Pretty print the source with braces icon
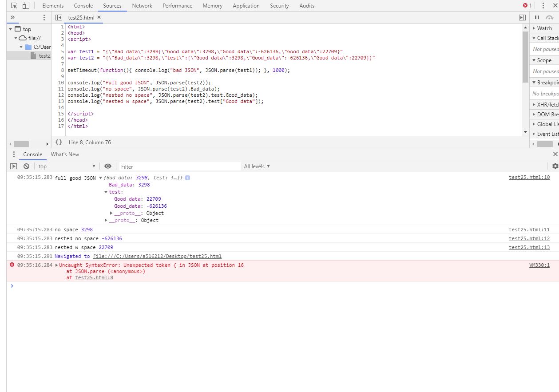The width and height of the screenshot is (559, 392). (x=59, y=143)
